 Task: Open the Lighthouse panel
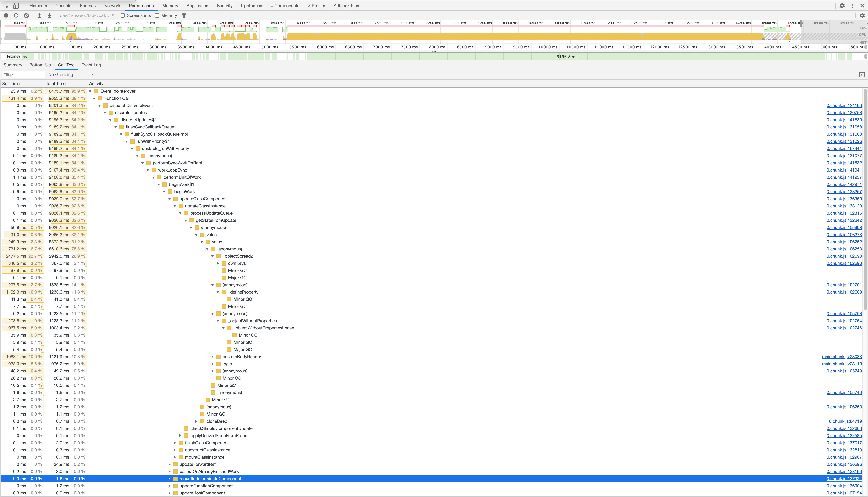click(251, 5)
